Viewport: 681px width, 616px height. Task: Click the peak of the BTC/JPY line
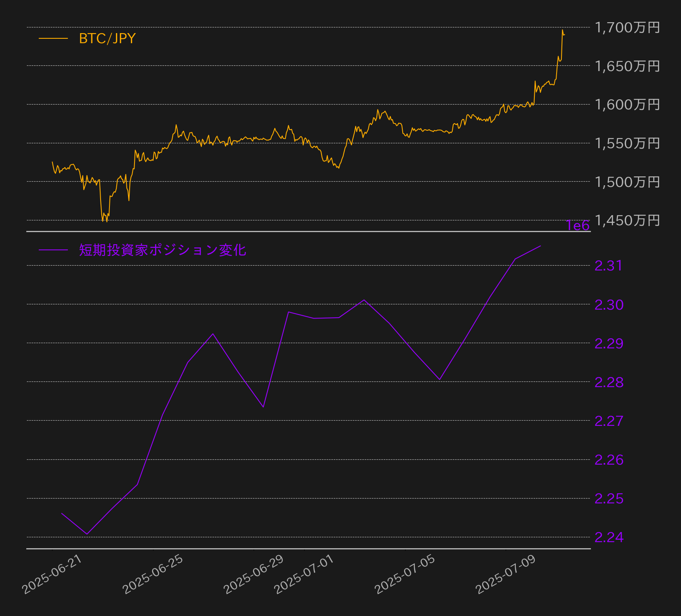point(563,30)
